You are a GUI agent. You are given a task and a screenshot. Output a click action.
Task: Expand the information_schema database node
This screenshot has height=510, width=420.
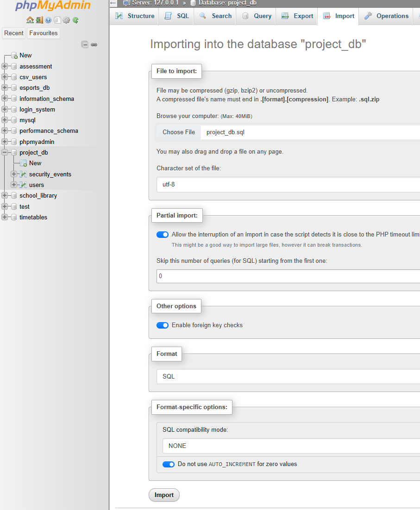click(x=5, y=99)
